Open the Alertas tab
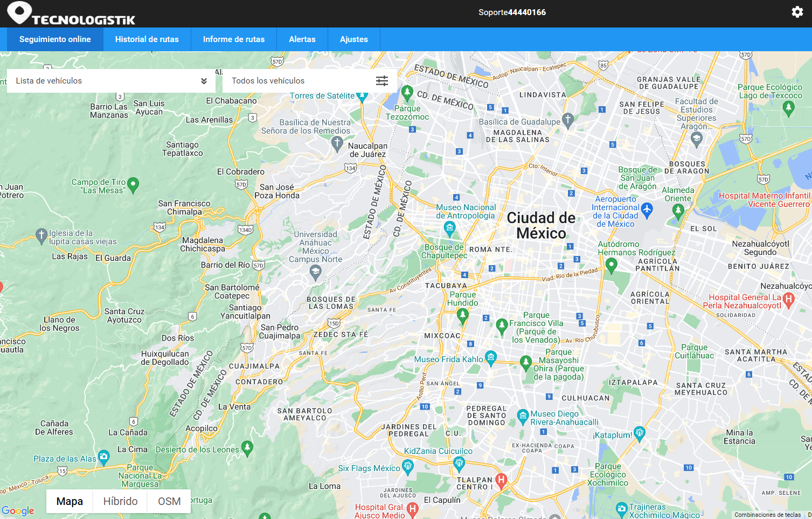 click(302, 39)
